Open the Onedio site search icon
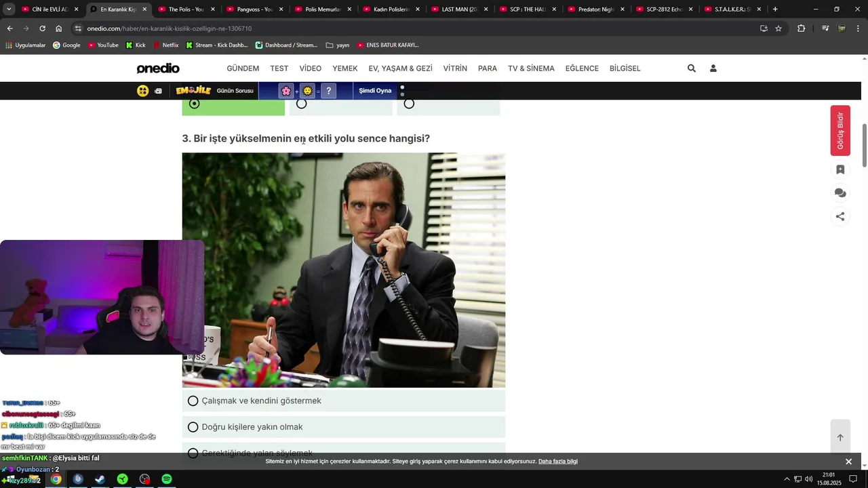Screen dimensions: 868x488 pyautogui.click(x=691, y=68)
